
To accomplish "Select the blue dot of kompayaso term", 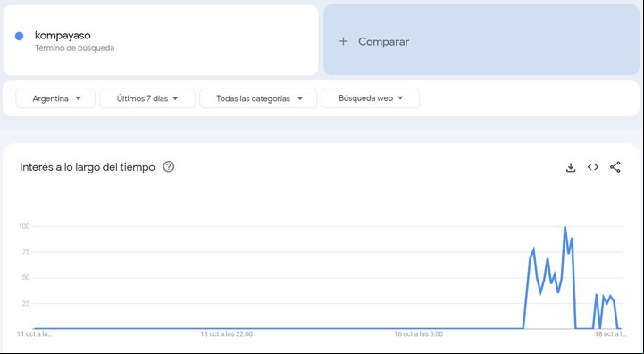I will [x=19, y=36].
